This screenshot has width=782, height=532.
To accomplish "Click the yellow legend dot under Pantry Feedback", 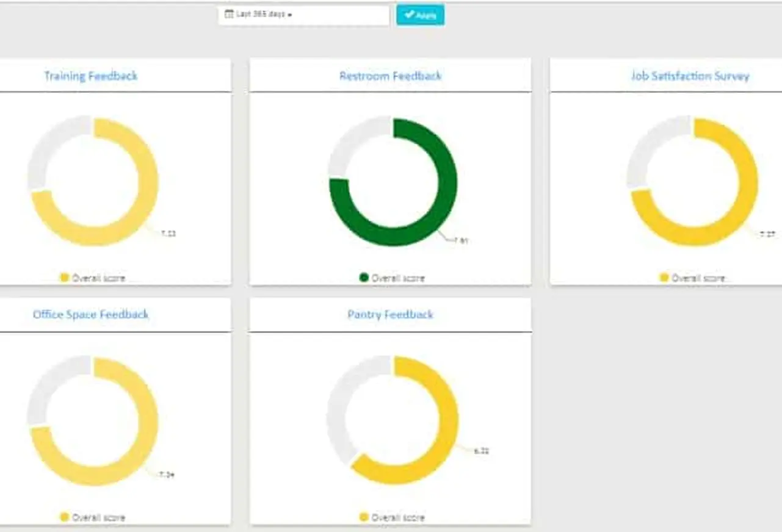I will click(364, 517).
